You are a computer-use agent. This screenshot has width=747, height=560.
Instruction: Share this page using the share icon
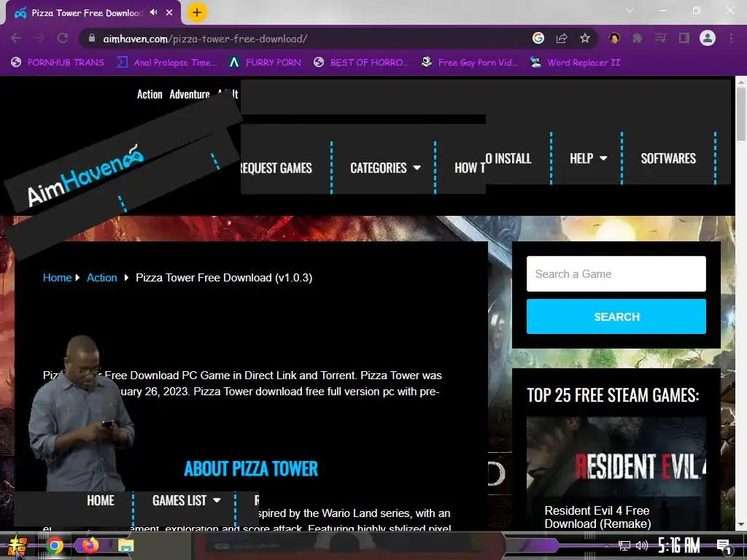[562, 38]
